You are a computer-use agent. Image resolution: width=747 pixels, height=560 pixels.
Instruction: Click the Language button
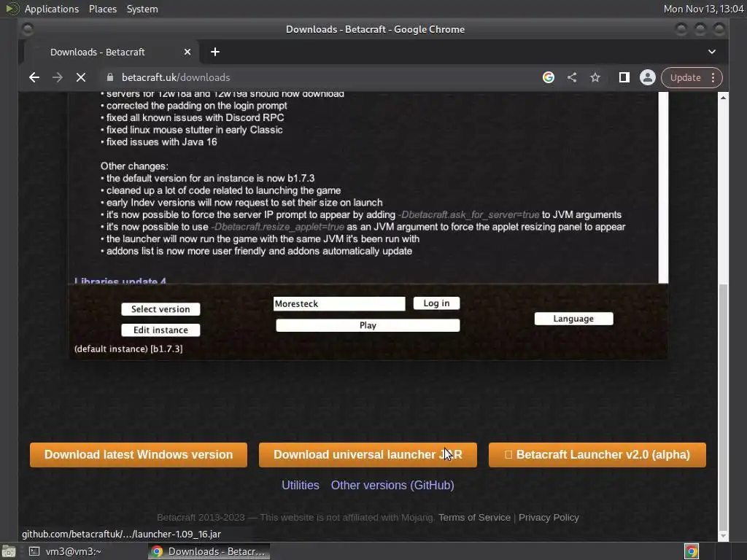573,319
